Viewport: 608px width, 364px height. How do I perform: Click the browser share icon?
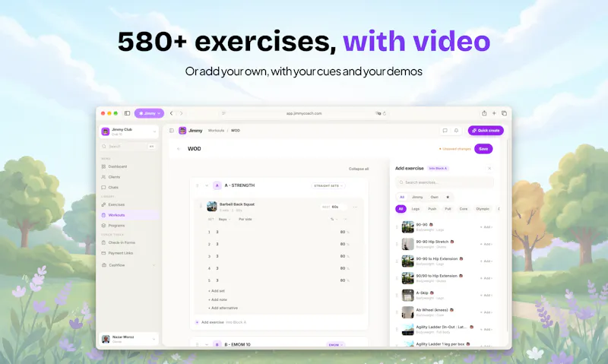(484, 113)
